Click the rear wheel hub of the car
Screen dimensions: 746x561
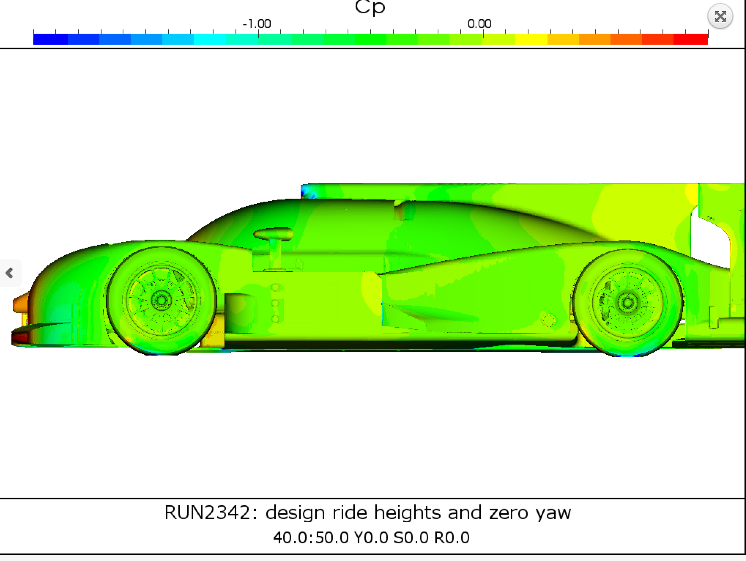tap(628, 302)
